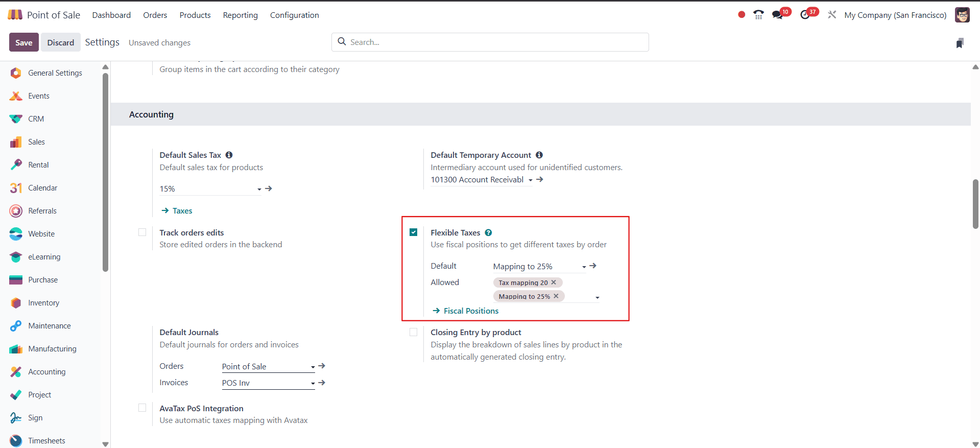The image size is (980, 448).
Task: Click the debug tools wrench icon
Action: tap(832, 15)
